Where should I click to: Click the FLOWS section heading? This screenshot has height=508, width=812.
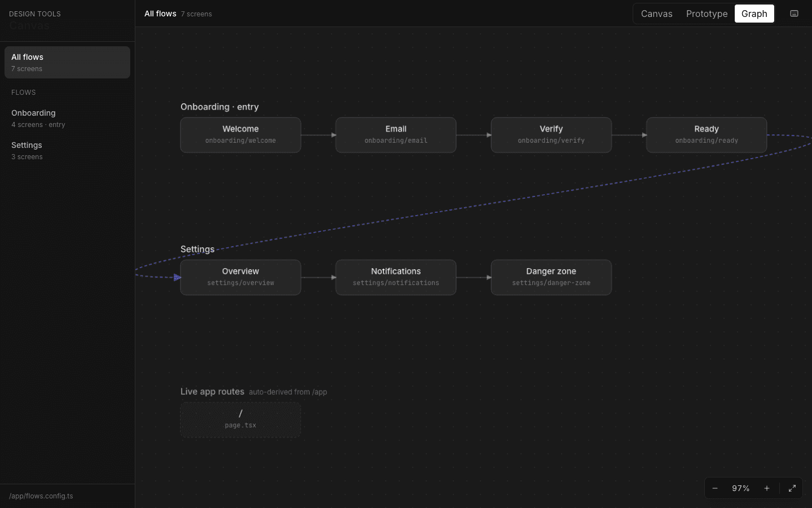click(x=24, y=93)
